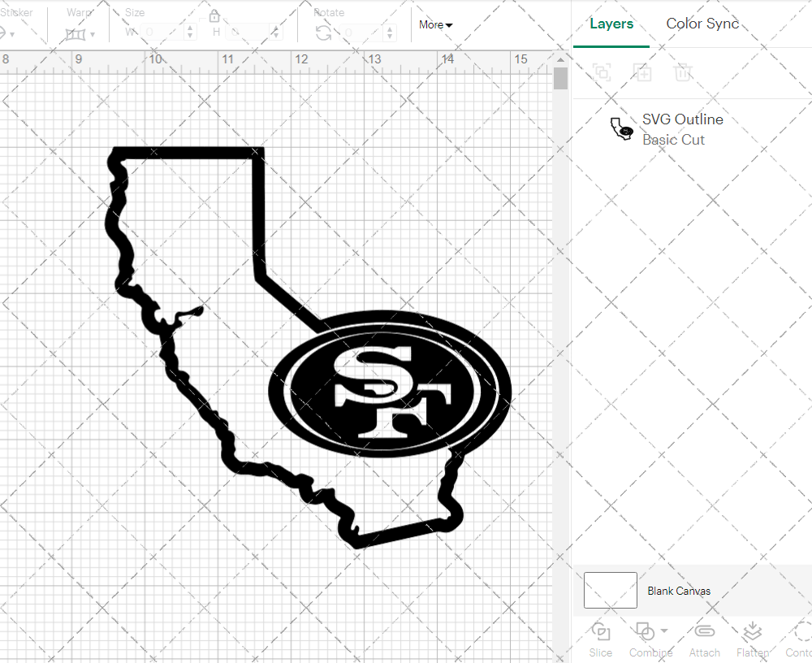
Task: Open the More dropdown menu
Action: click(435, 24)
